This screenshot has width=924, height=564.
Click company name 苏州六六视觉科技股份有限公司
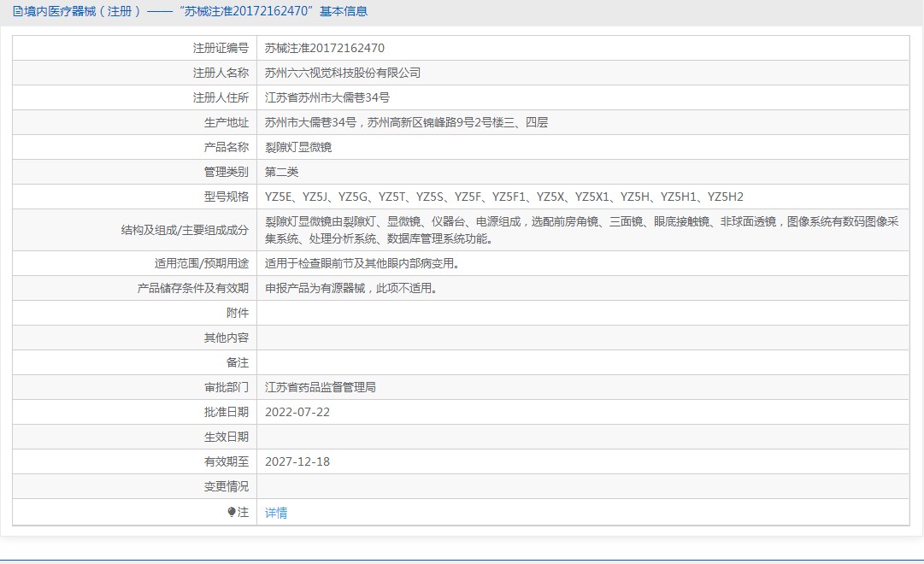[x=343, y=73]
